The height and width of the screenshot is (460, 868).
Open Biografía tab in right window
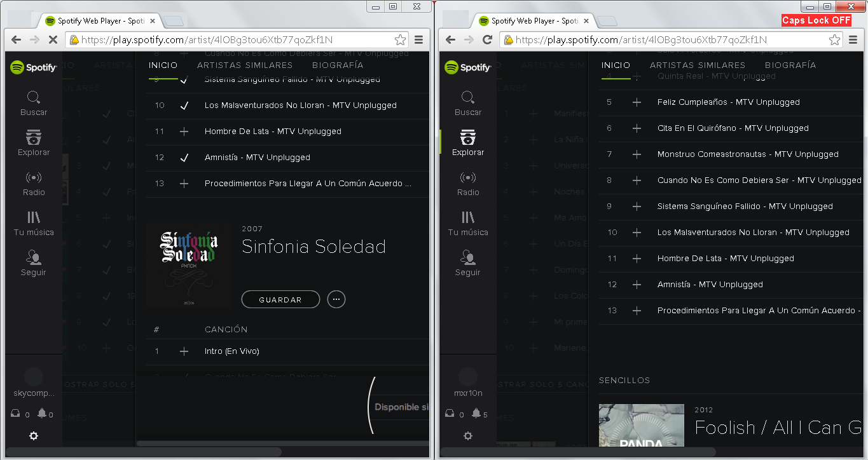click(x=790, y=65)
